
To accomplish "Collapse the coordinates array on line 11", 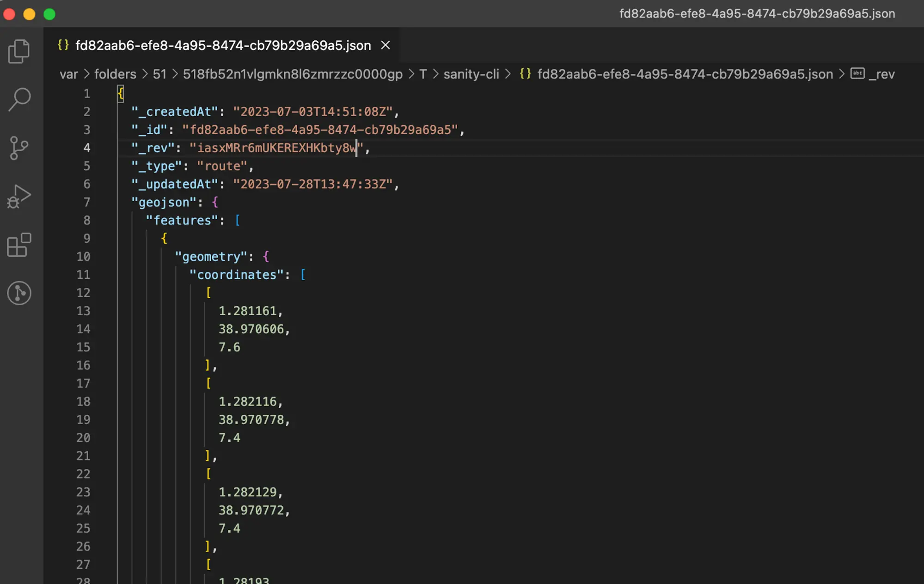I will tap(104, 274).
